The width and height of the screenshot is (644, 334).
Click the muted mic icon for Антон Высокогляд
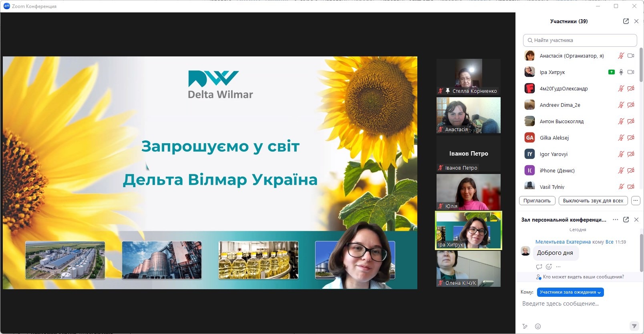click(x=621, y=122)
